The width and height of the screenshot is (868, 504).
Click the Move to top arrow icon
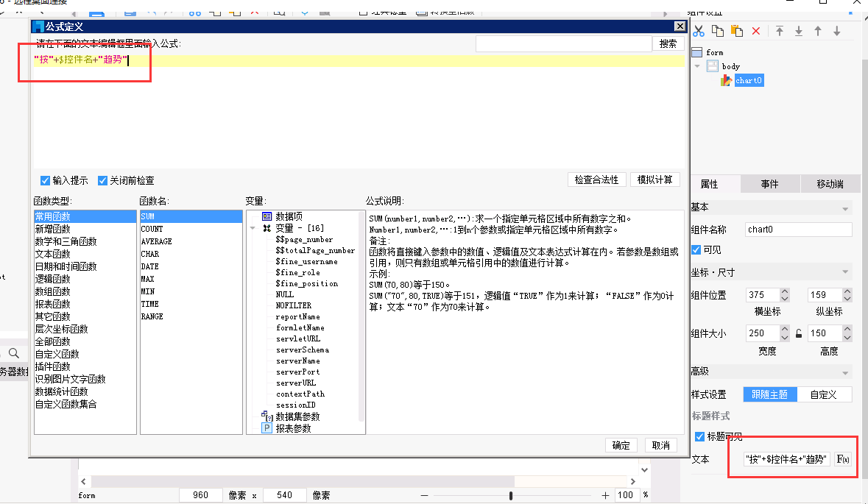coord(780,31)
